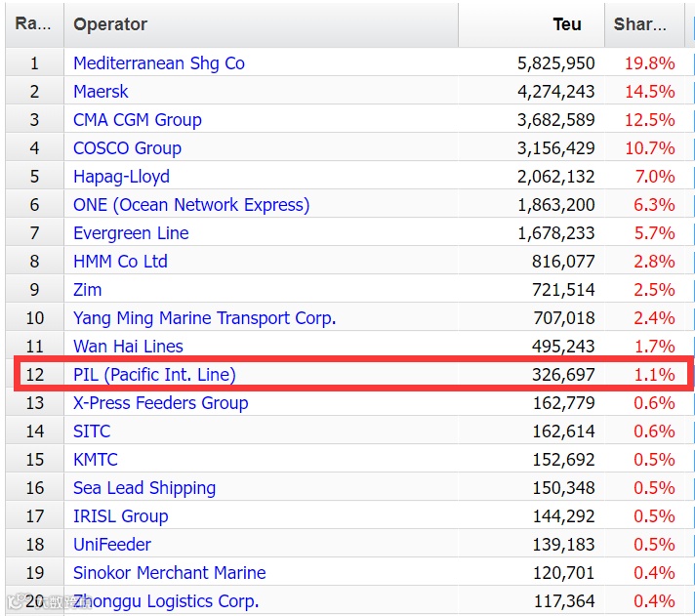Open the X-Press Feeders Group link

point(160,403)
